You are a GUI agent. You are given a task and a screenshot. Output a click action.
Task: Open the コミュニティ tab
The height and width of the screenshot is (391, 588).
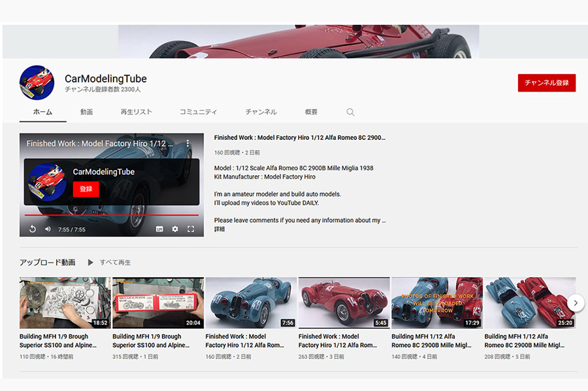[x=198, y=112]
